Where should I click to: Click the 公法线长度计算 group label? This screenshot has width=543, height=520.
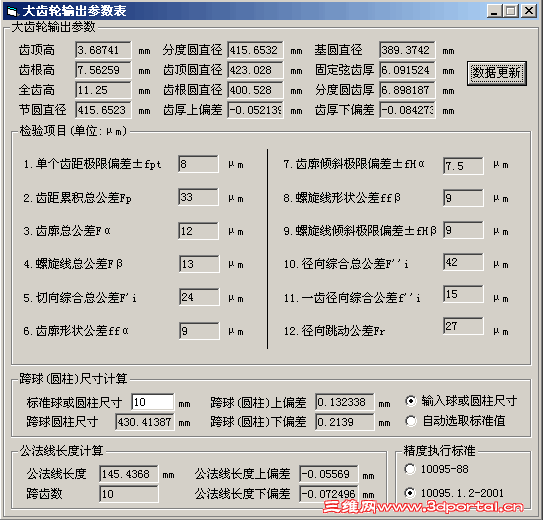point(62,451)
